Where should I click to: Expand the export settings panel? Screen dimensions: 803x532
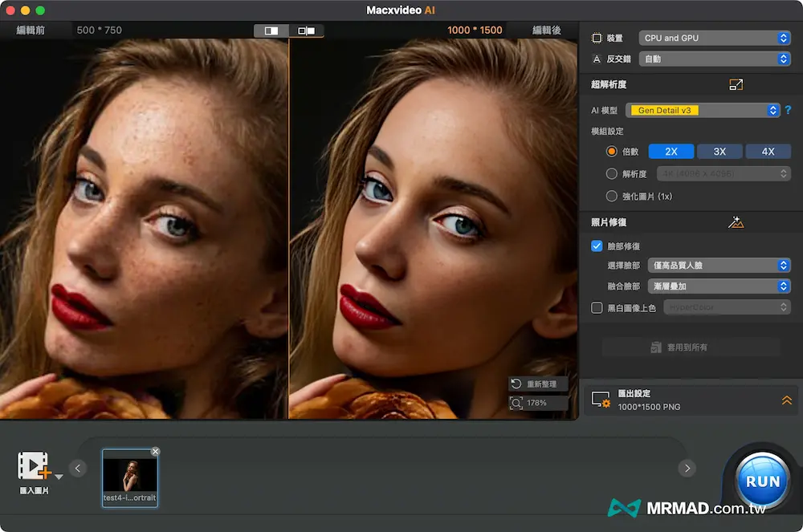[x=786, y=400]
